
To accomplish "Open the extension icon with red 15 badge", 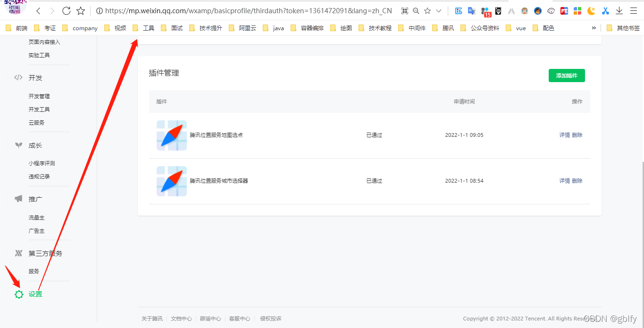I will coord(485,11).
